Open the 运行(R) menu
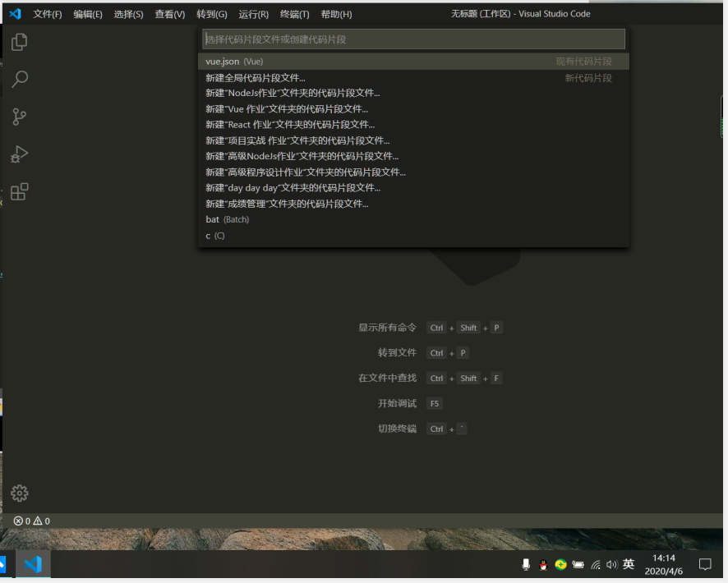 point(254,14)
